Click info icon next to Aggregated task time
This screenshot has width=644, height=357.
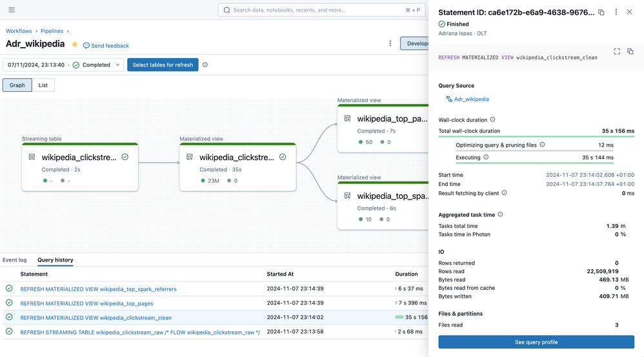pyautogui.click(x=500, y=214)
